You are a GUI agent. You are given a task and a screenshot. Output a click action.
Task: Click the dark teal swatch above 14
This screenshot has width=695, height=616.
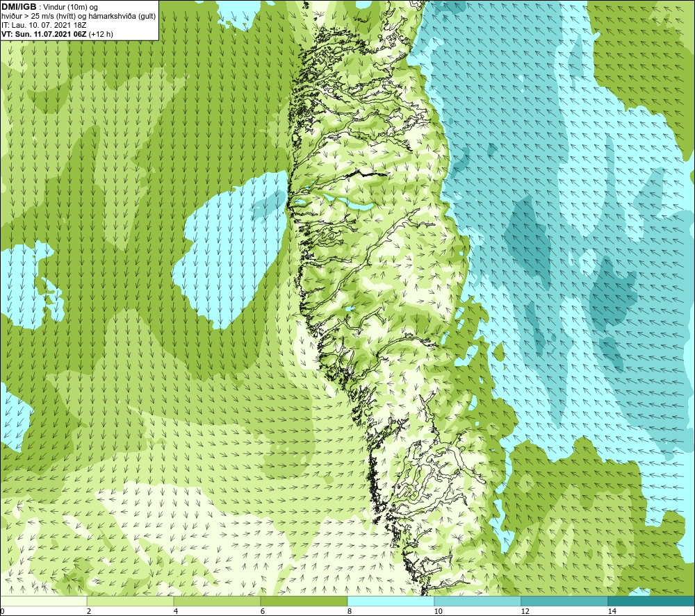tap(651, 601)
